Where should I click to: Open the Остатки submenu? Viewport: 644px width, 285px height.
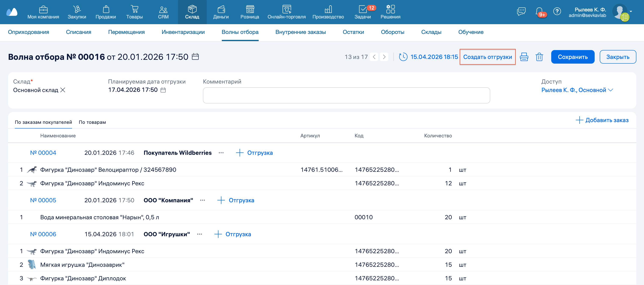pos(353,32)
